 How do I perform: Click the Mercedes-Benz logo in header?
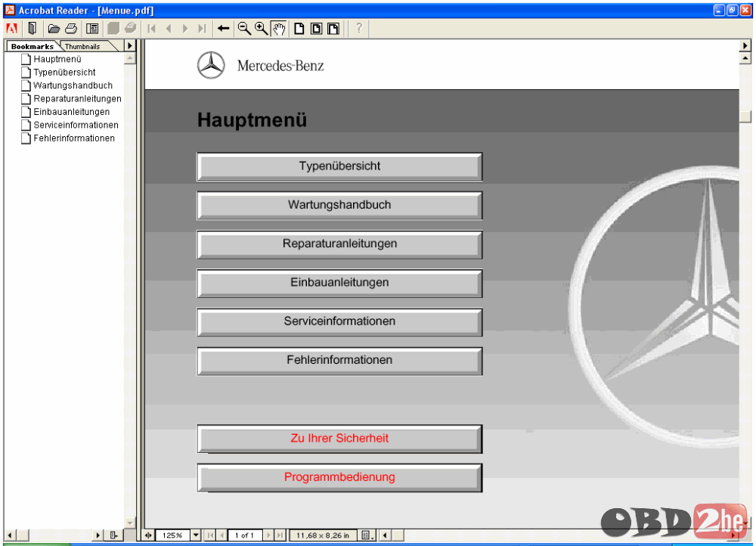point(260,65)
